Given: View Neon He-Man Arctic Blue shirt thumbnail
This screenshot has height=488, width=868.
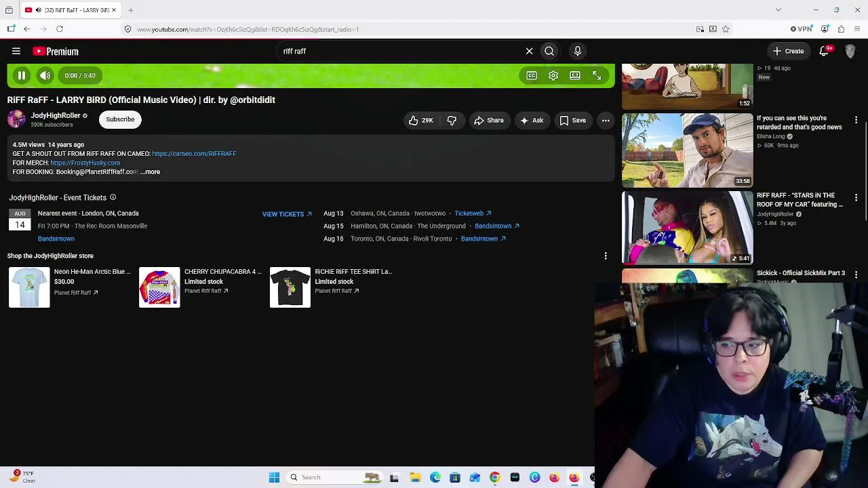Looking at the screenshot, I should click(29, 287).
